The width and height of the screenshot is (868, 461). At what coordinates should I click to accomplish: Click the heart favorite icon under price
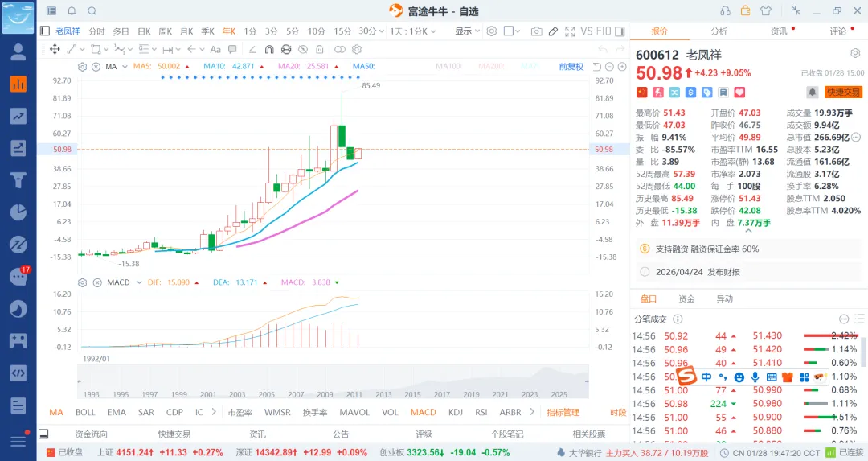click(739, 93)
